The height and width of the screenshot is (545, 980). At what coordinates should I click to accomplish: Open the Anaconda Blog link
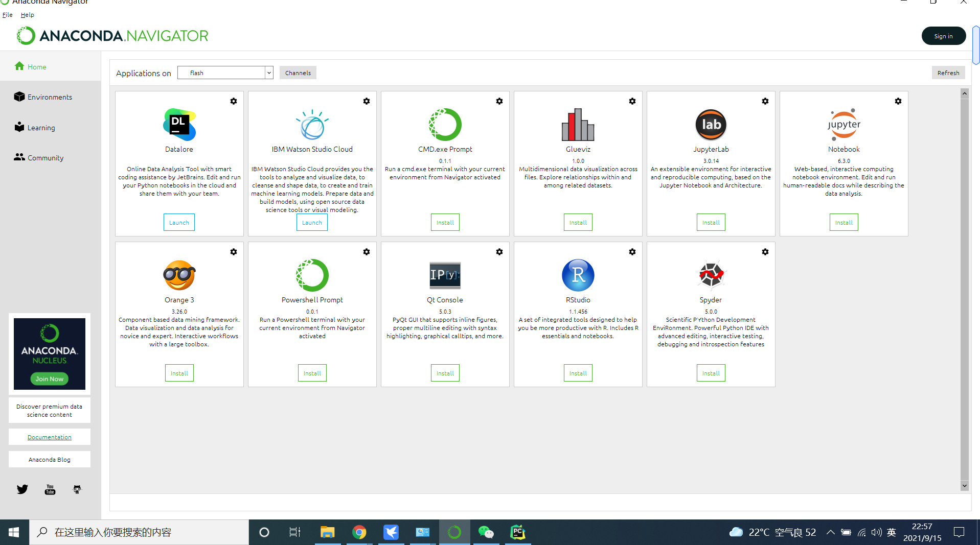point(50,459)
